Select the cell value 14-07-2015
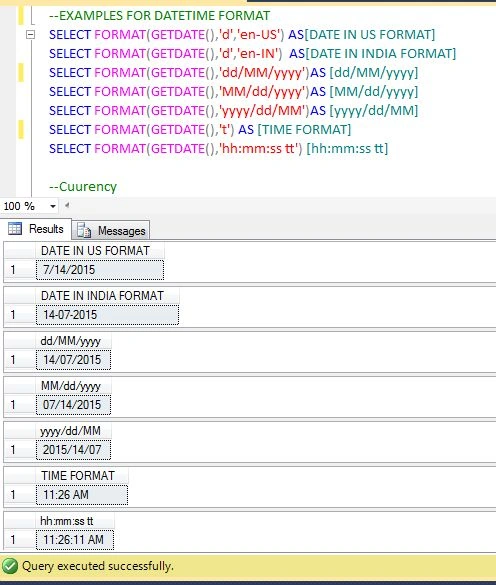 pos(107,315)
